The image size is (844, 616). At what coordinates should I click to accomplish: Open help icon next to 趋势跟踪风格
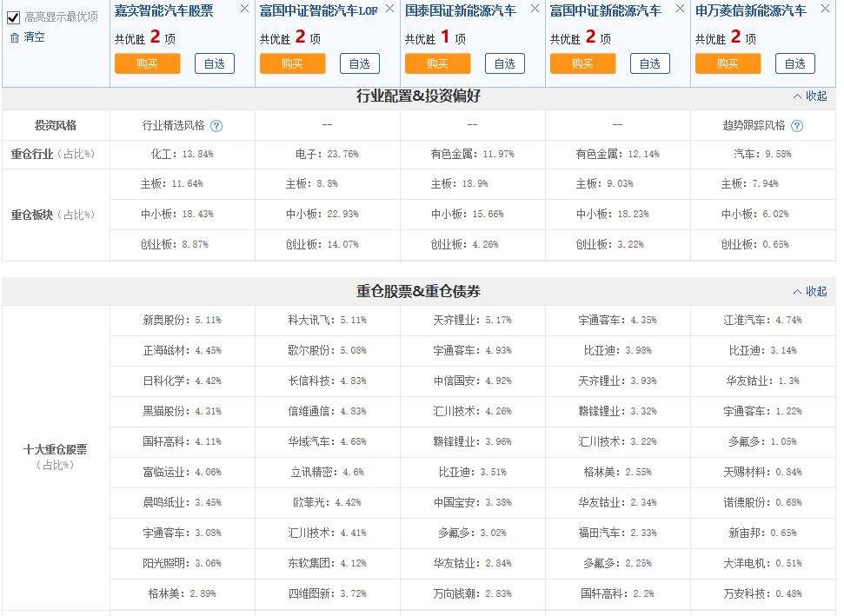[797, 126]
